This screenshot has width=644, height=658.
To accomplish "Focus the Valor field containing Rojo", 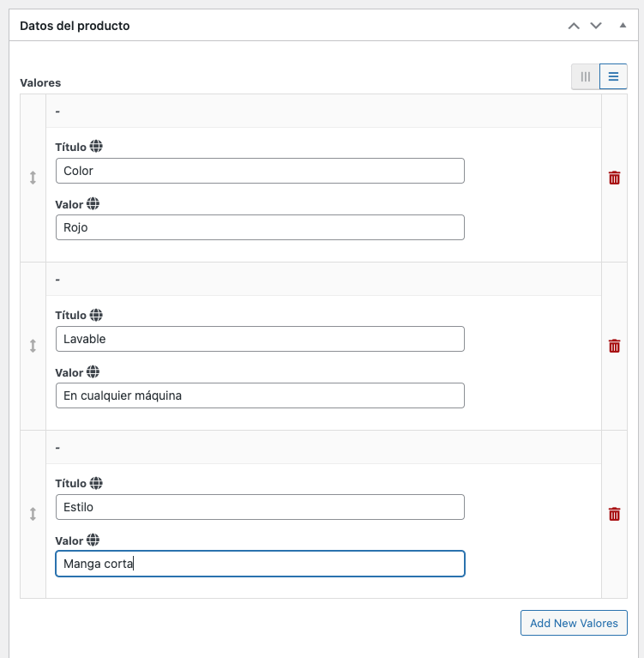I will click(x=260, y=227).
